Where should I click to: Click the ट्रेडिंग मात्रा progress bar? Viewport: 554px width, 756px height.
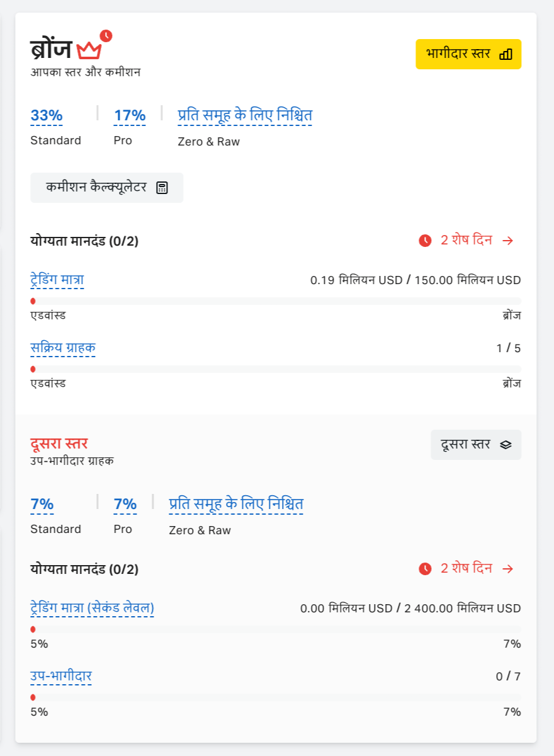pos(276,301)
